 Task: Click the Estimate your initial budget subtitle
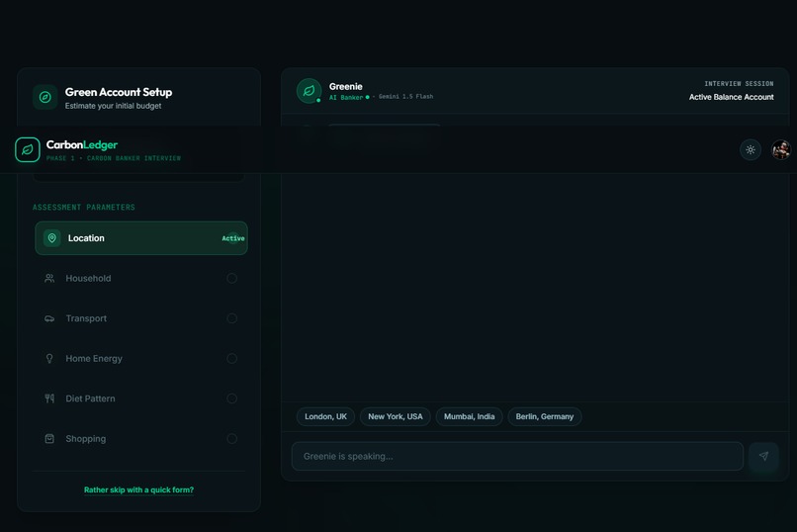click(113, 106)
